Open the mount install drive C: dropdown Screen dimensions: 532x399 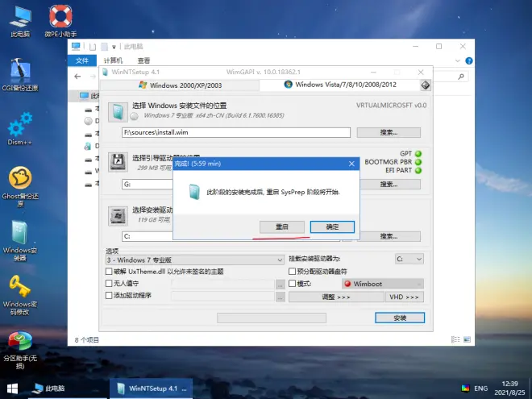409,259
